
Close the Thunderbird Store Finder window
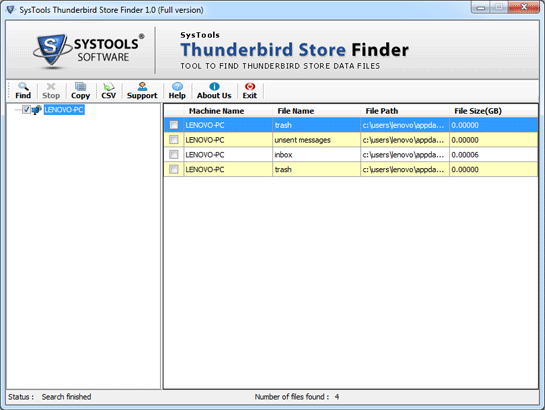point(524,7)
